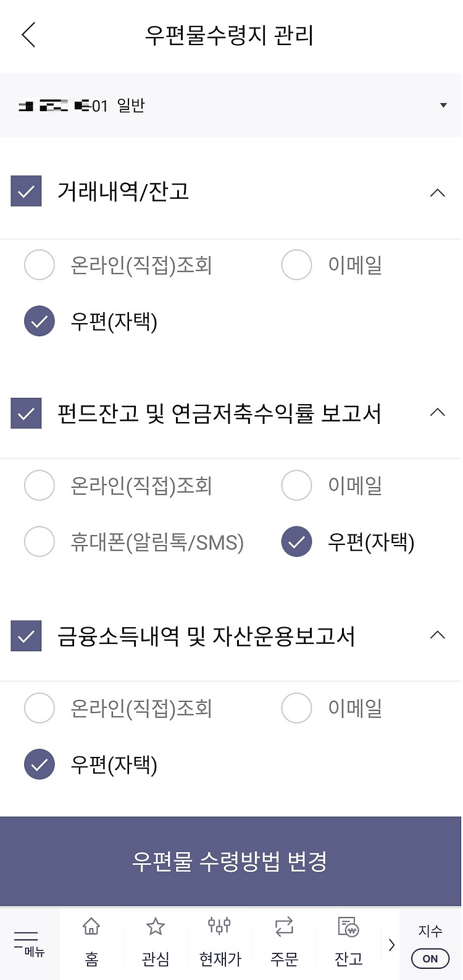Go back using the top-left arrow
Viewport: 463px width, 980px height.
(x=28, y=35)
